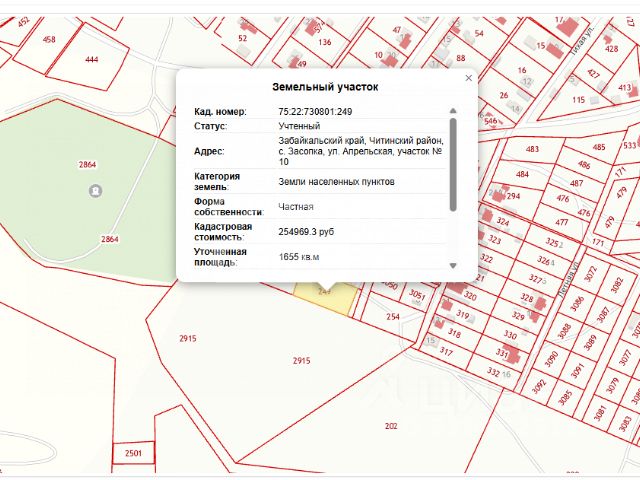Select parcel 428 on the map
Image resolution: width=640 pixels, height=480 pixels.
611,49
